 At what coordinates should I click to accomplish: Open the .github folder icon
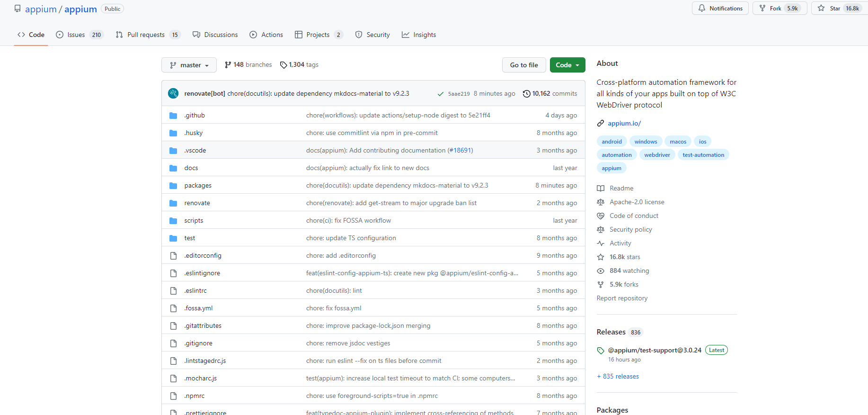173,116
